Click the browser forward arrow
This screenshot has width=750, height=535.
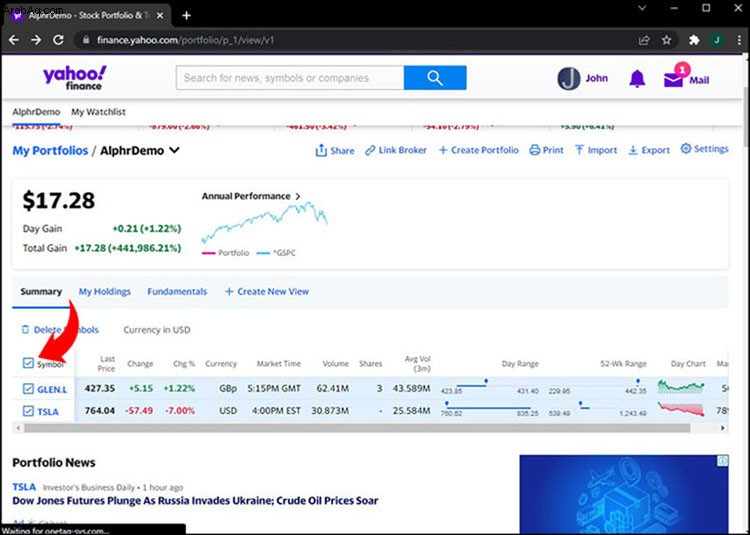coord(36,40)
